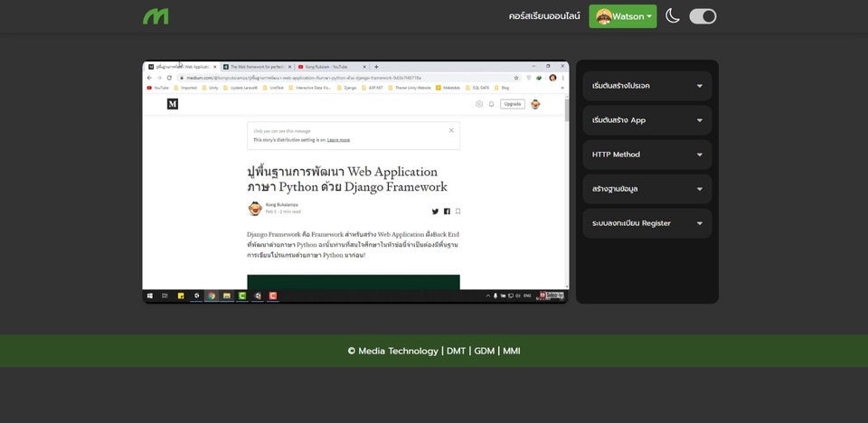Expand the HTTP Method section

(647, 155)
